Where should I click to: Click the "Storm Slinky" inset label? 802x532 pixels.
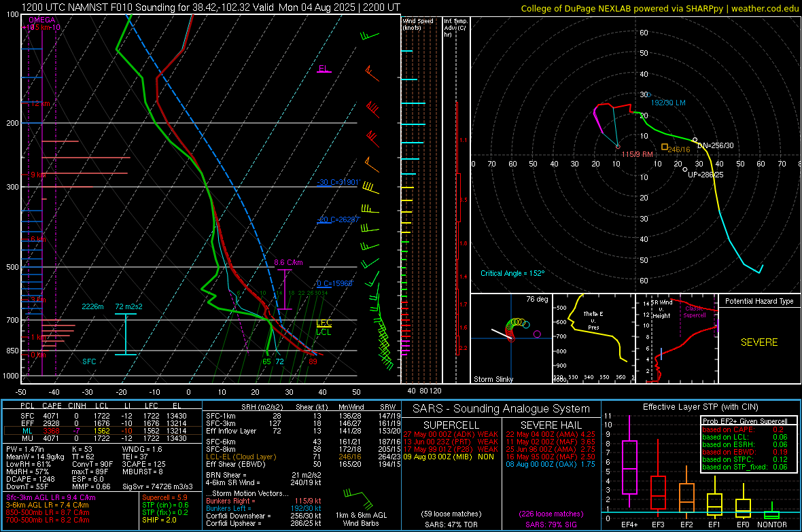[x=493, y=379]
